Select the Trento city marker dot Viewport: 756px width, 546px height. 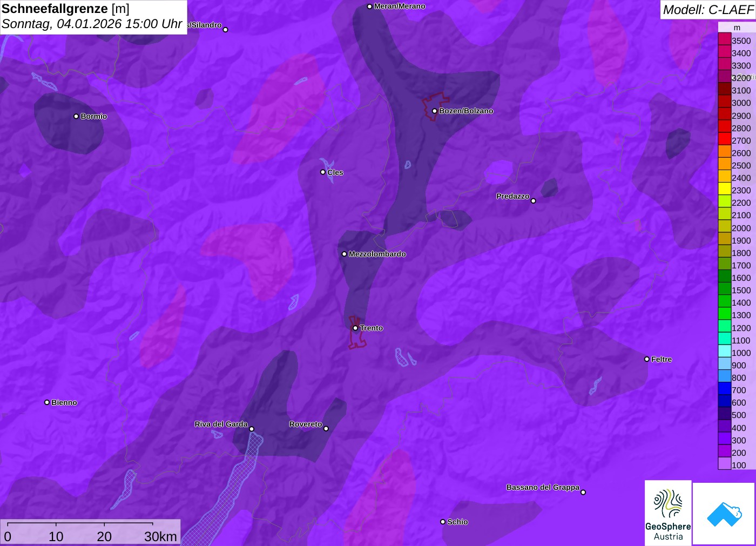tap(355, 328)
